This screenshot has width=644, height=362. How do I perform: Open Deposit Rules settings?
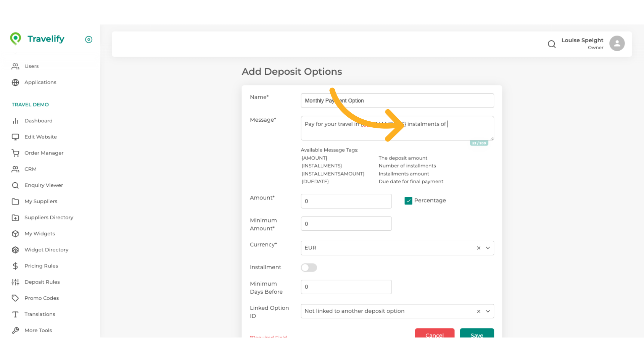tap(42, 282)
